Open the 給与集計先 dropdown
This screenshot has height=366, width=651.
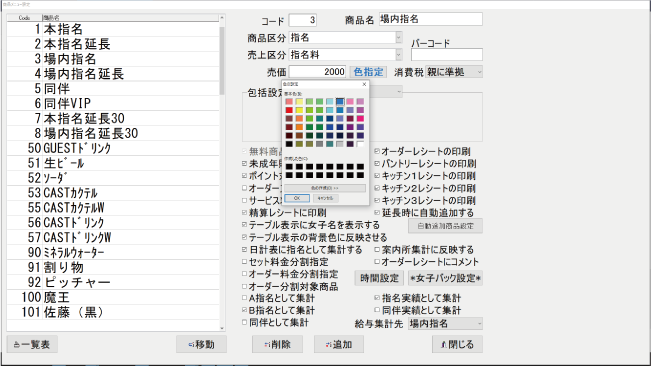(479, 323)
